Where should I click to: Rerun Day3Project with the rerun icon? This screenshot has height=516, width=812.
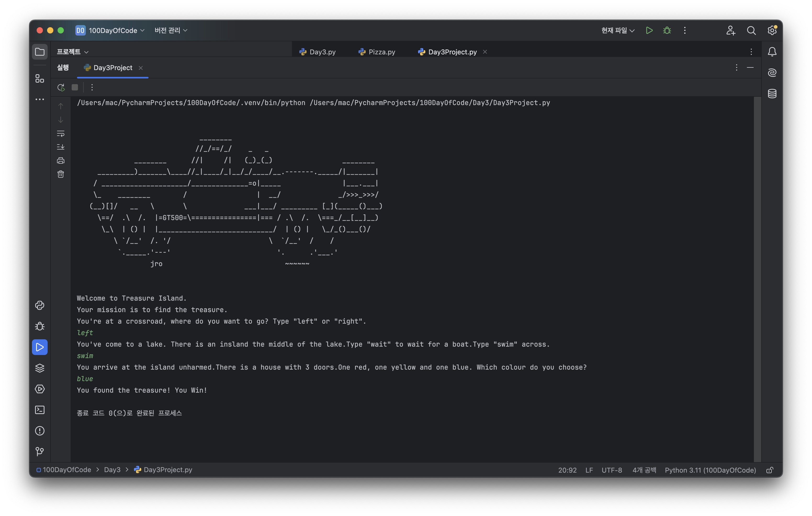click(x=61, y=88)
